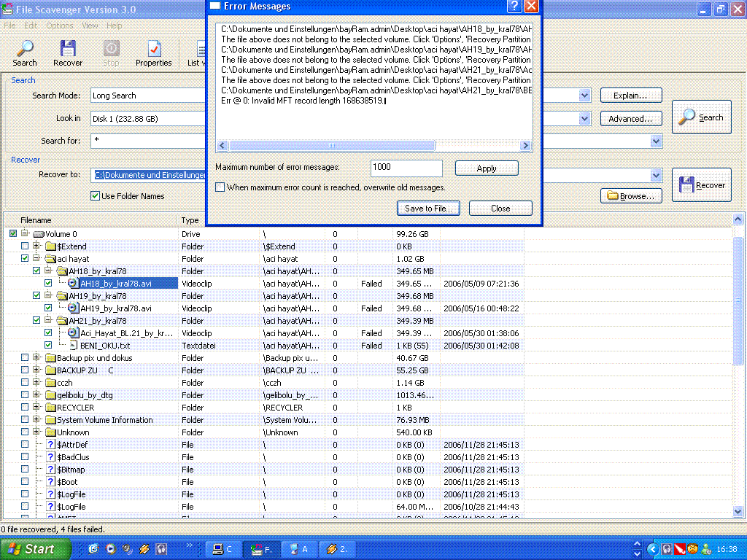Viewport: 747px width, 560px height.
Task: Click the Unknown folder icon
Action: (50, 432)
